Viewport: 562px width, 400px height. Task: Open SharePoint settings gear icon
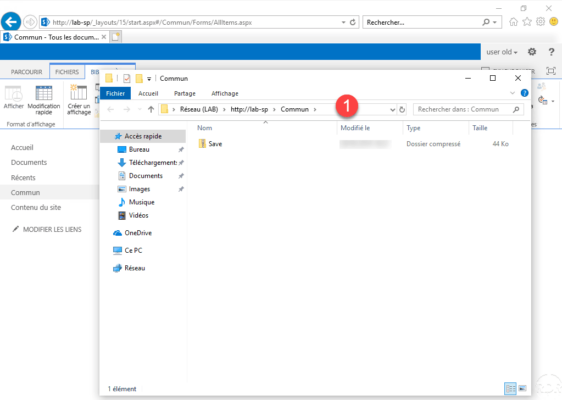point(532,52)
